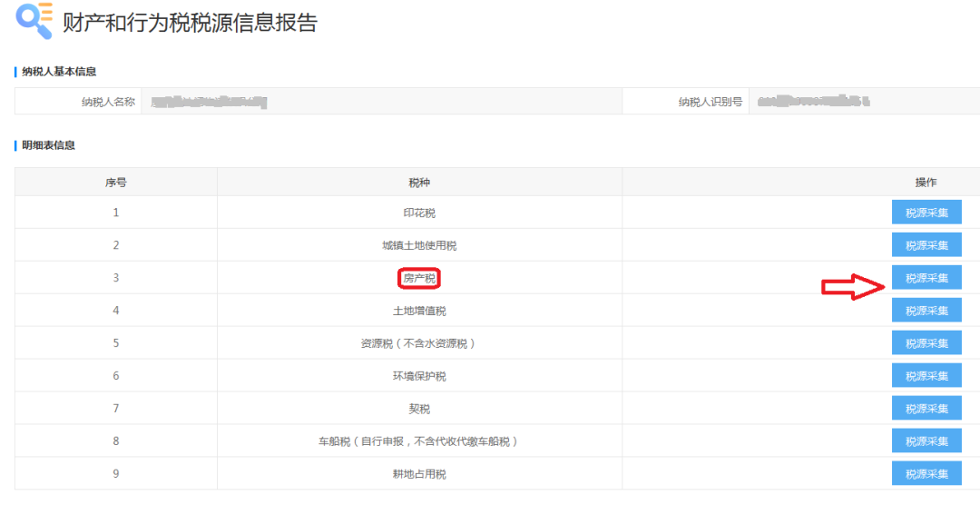The image size is (980, 505).
Task: Select 税源采集 in the 契税 row
Action: [x=926, y=409]
